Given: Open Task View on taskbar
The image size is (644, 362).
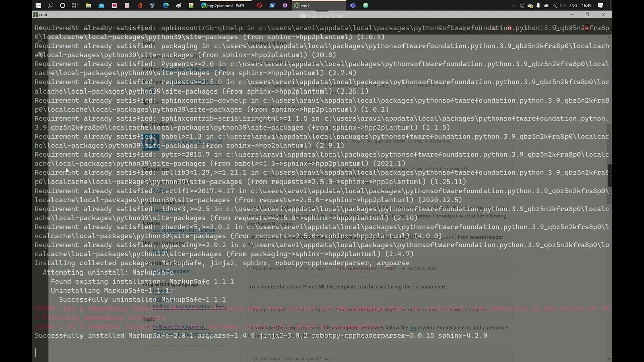Looking at the screenshot, I should pyautogui.click(x=75, y=5).
